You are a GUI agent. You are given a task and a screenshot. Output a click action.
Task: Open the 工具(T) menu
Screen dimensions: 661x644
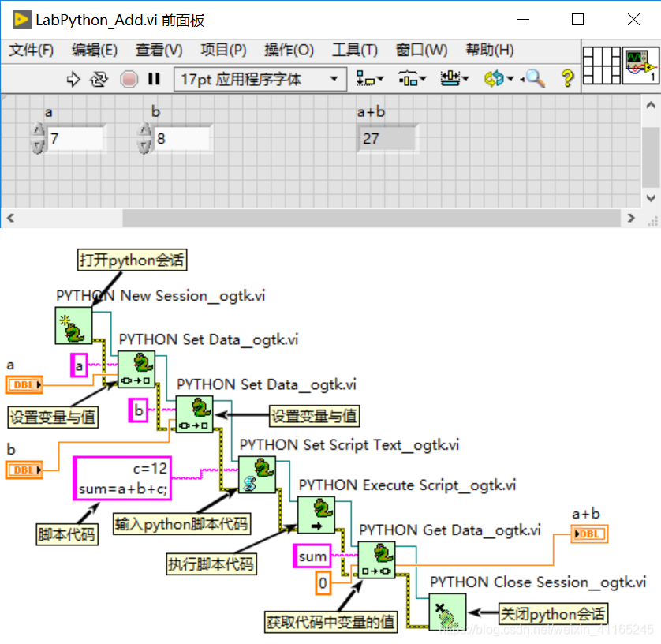(x=355, y=50)
